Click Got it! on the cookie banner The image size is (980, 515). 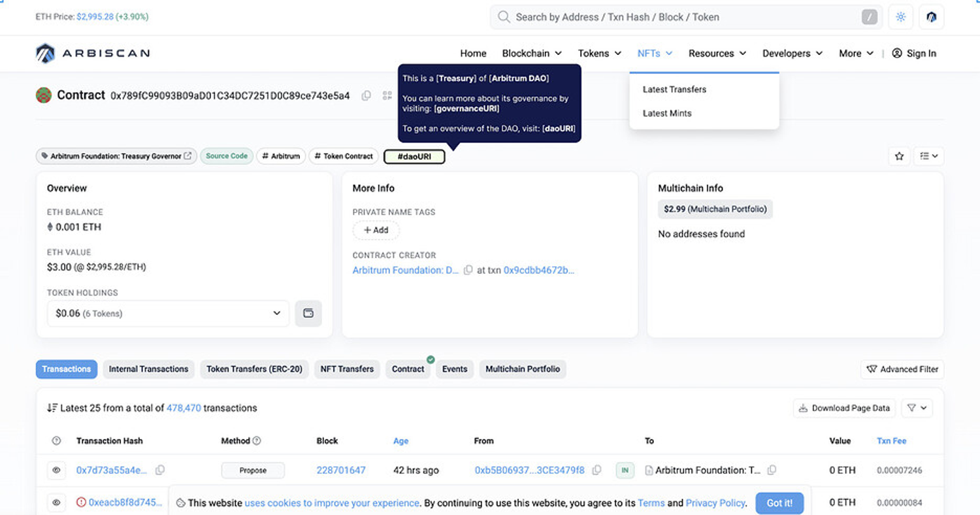tap(779, 503)
